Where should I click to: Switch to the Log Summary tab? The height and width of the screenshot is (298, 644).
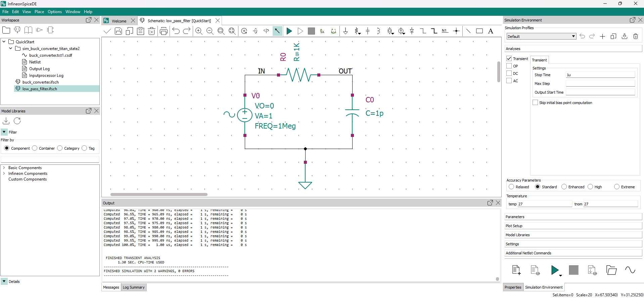tap(134, 287)
